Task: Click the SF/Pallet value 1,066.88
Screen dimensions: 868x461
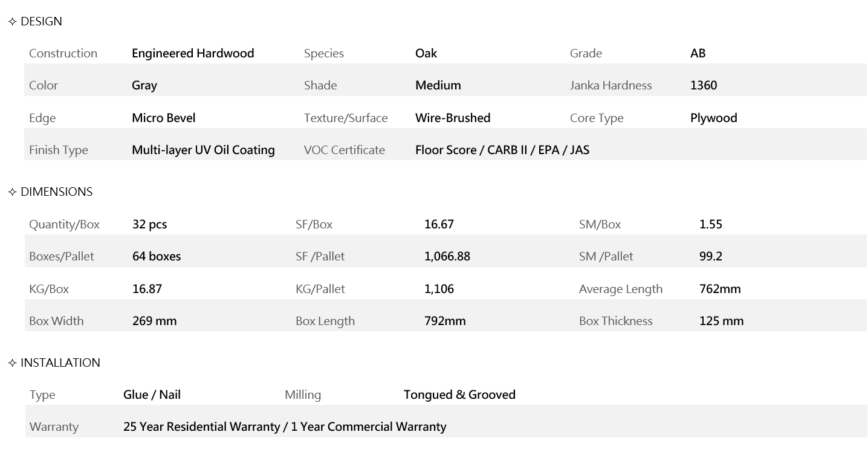Action: coord(447,256)
